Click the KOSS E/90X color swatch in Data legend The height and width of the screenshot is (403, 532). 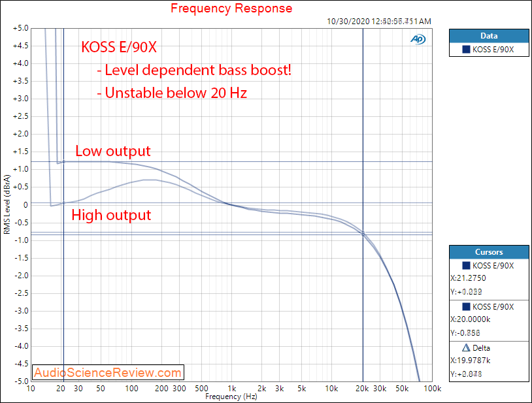(466, 50)
